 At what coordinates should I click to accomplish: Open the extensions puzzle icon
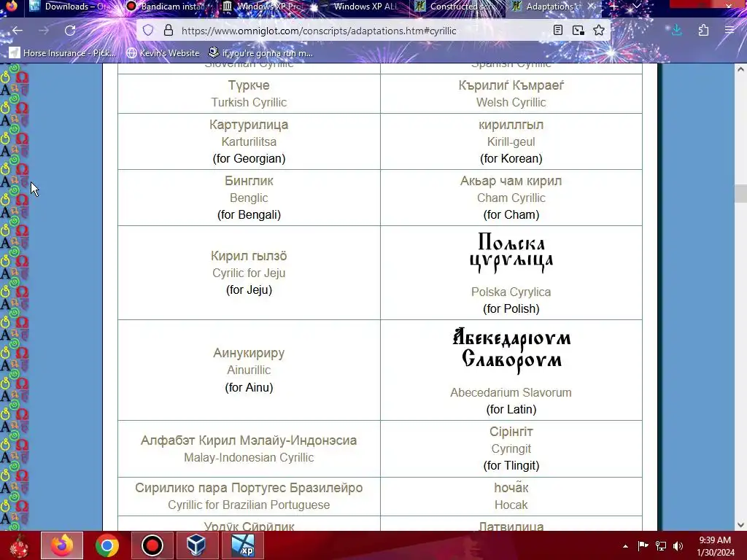[704, 31]
